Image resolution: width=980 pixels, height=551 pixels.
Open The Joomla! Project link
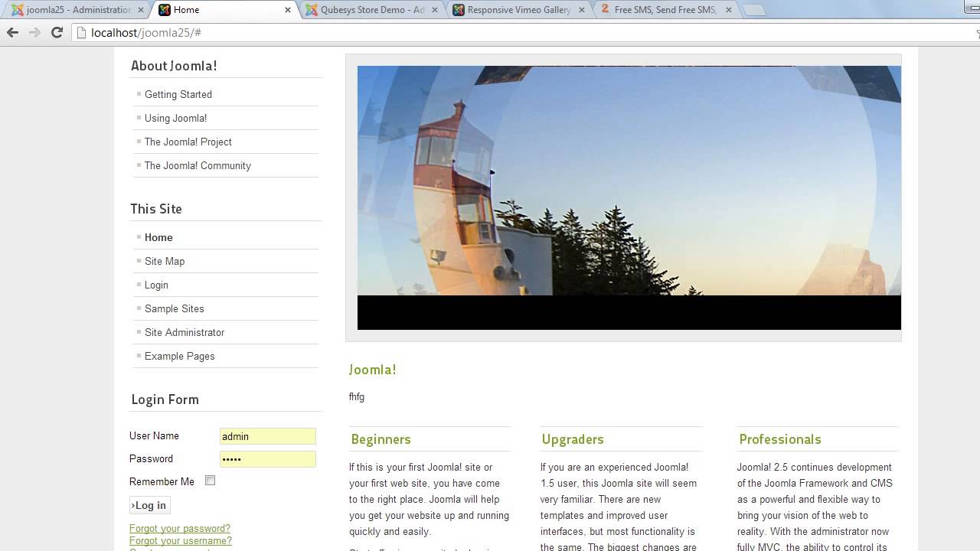click(x=188, y=142)
